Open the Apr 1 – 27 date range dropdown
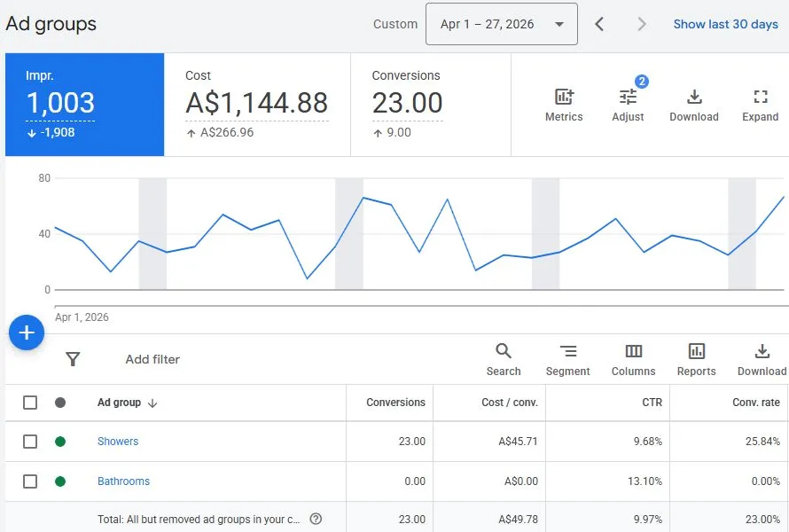 501,24
